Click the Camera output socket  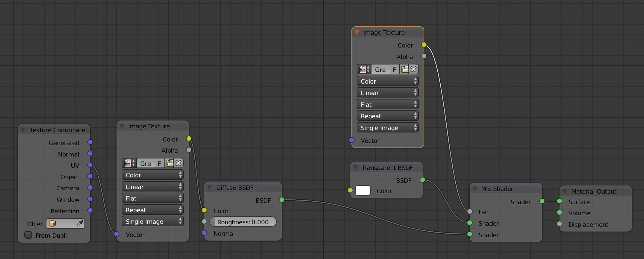coord(90,188)
